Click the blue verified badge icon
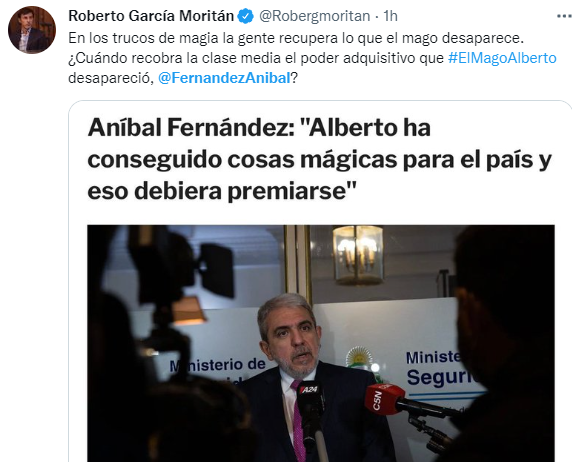Image resolution: width=572 pixels, height=462 pixels. pyautogui.click(x=246, y=16)
